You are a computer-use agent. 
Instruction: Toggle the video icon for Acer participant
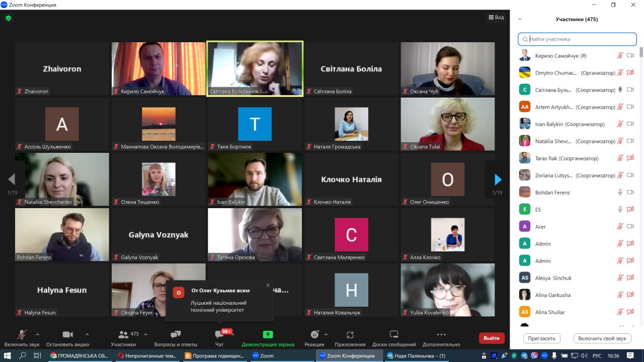tap(630, 227)
